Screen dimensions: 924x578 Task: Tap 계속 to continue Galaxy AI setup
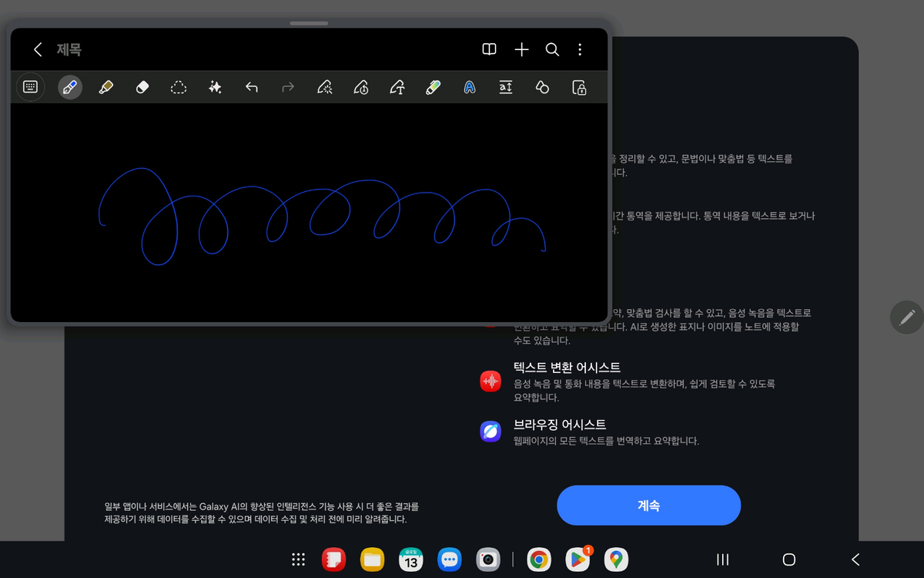(648, 505)
